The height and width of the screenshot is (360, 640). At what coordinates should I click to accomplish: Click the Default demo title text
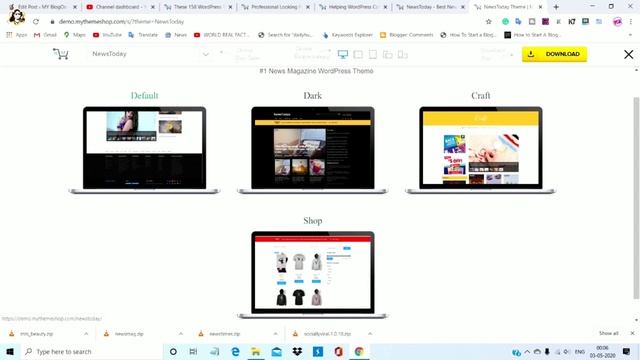(144, 96)
